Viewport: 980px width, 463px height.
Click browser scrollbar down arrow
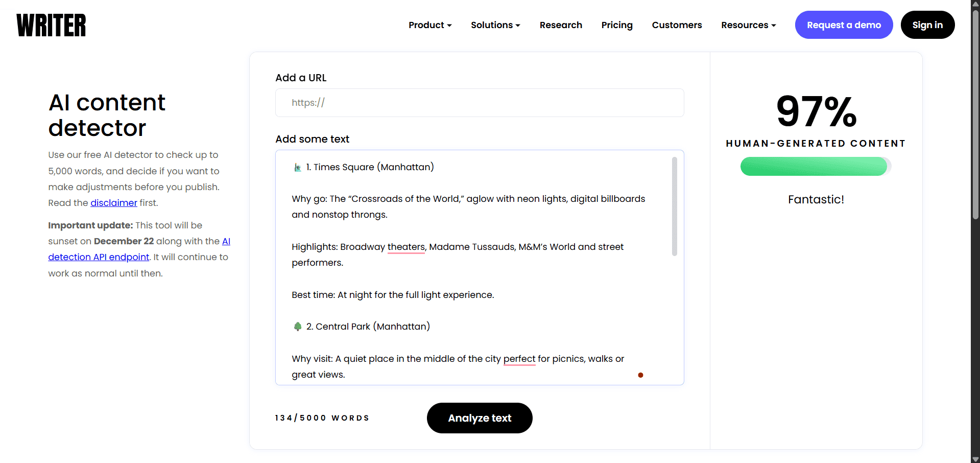click(975, 459)
